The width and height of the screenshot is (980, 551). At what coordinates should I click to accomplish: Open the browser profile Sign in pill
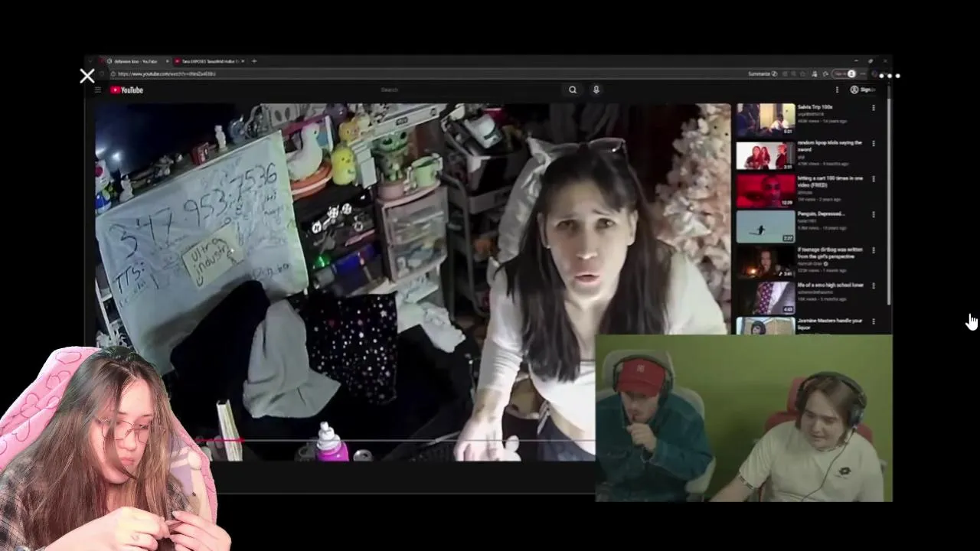[844, 73]
